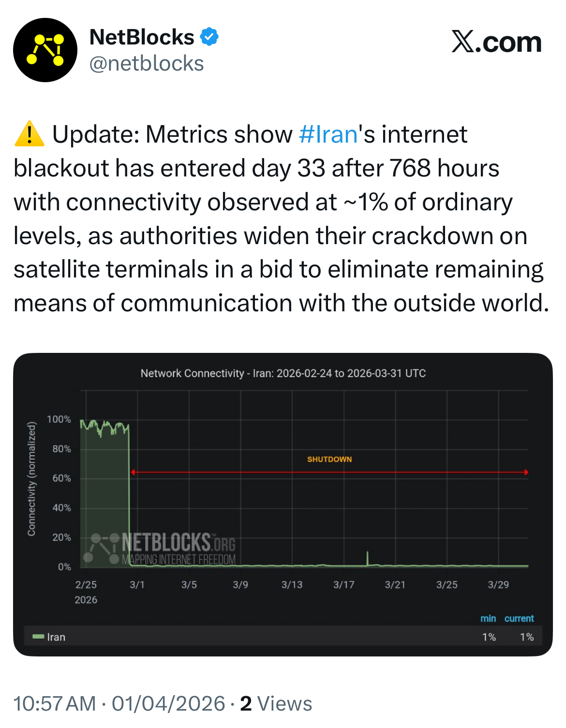Click the chart title text

283,373
